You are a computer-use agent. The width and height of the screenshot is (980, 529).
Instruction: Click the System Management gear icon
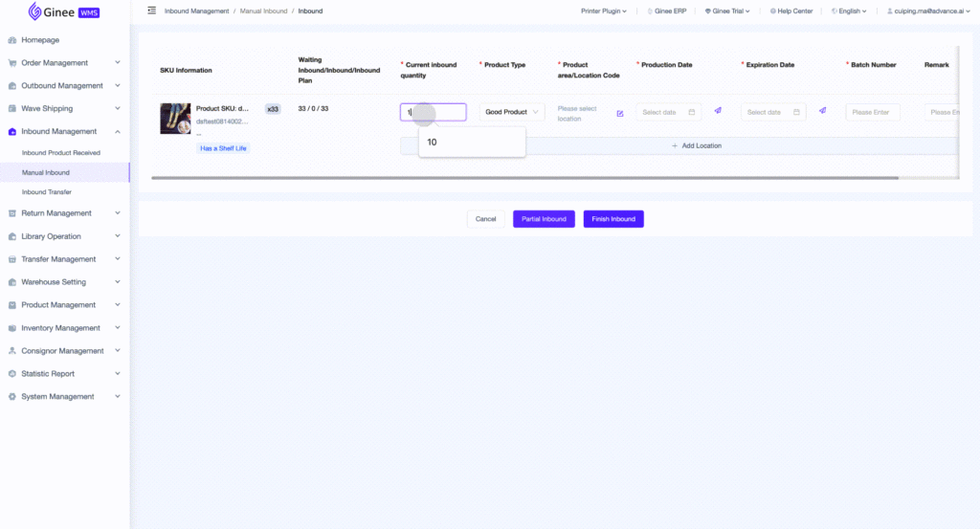11,397
